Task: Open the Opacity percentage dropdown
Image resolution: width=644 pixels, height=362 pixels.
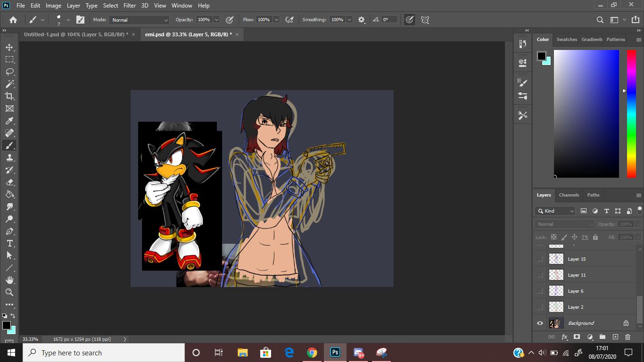Action: coord(216,20)
